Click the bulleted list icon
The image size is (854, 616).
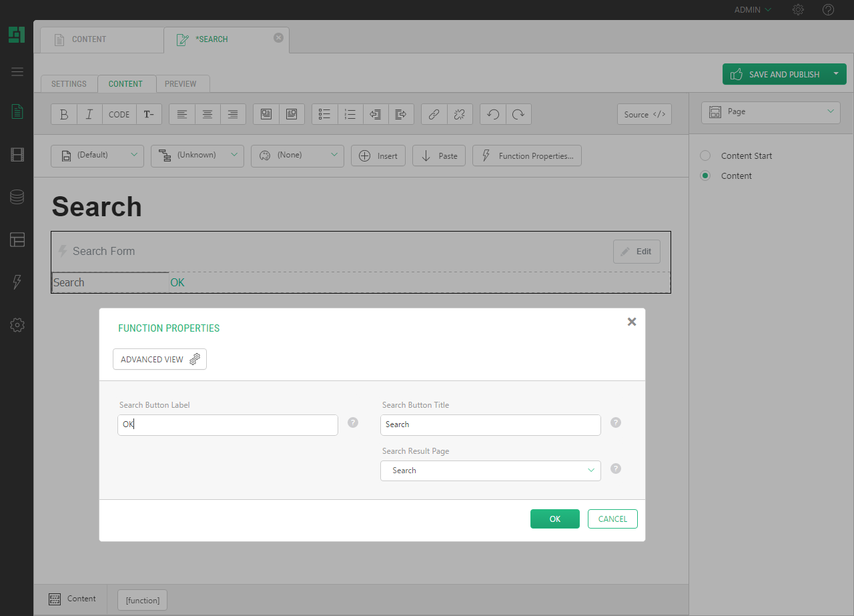[325, 114]
